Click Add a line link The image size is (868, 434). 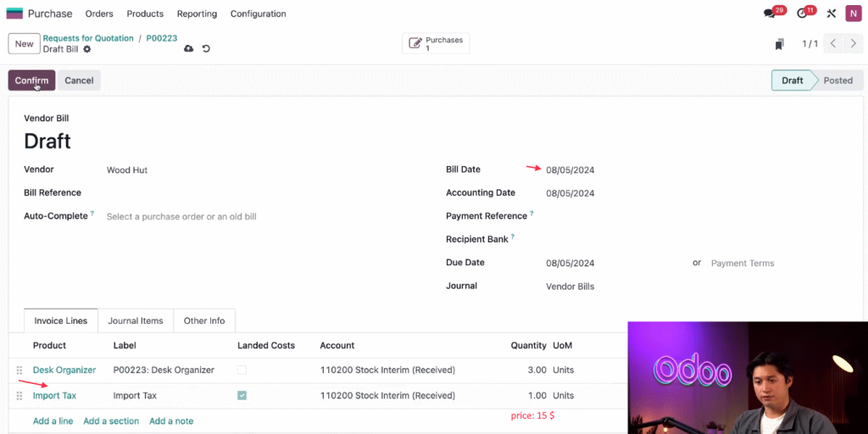click(53, 421)
